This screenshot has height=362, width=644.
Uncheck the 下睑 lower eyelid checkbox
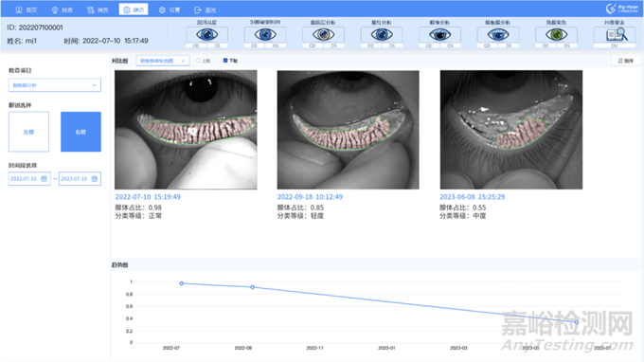tap(225, 61)
